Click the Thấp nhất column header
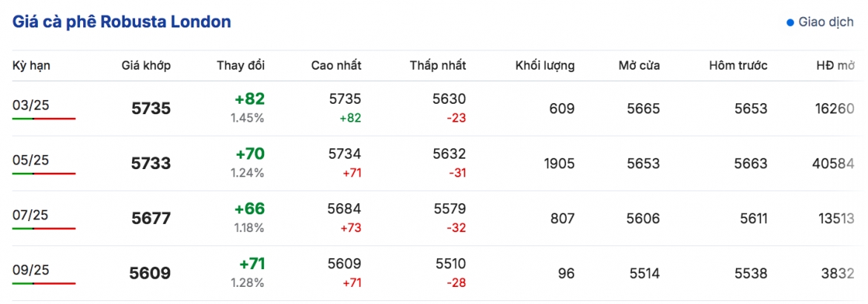868x304 pixels. [438, 65]
